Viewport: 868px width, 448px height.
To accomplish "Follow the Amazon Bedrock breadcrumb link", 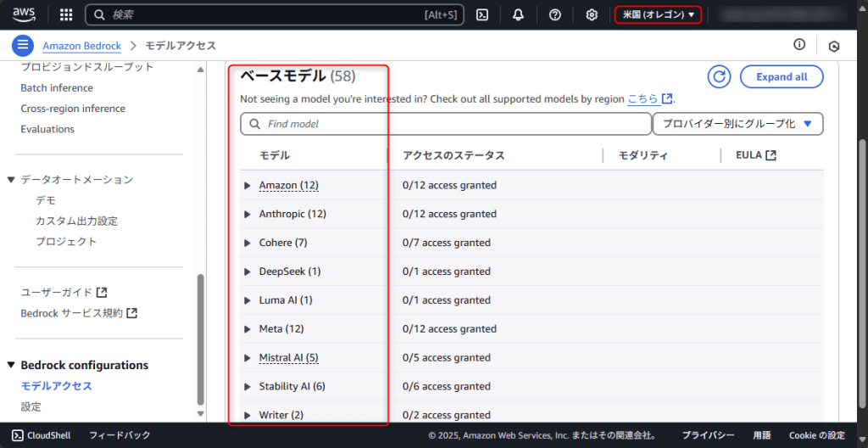I will click(82, 46).
